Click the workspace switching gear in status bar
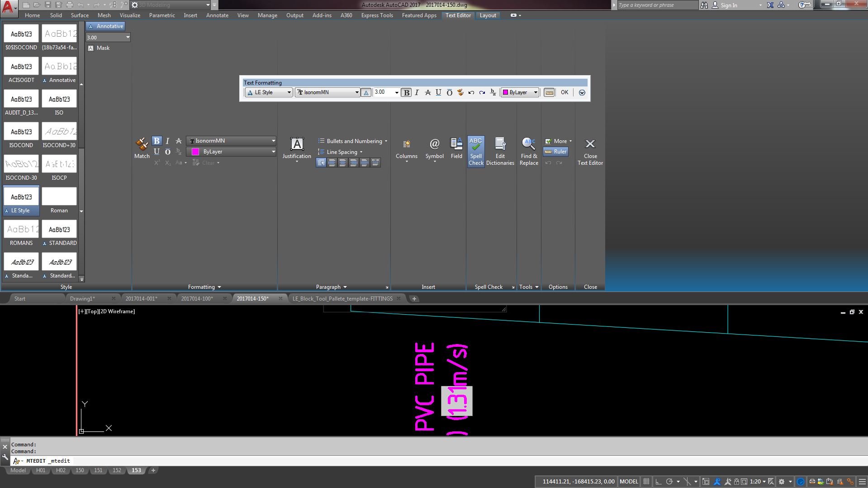The width and height of the screenshot is (868, 488). click(781, 482)
